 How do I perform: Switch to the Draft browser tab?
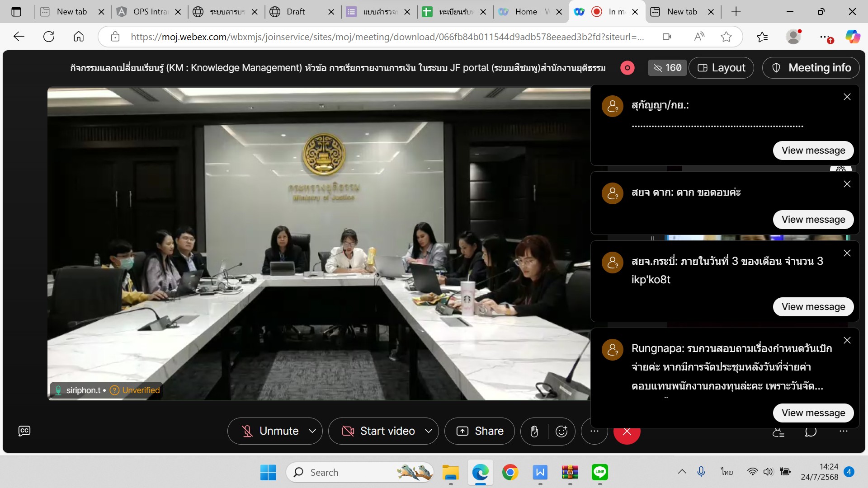click(296, 12)
